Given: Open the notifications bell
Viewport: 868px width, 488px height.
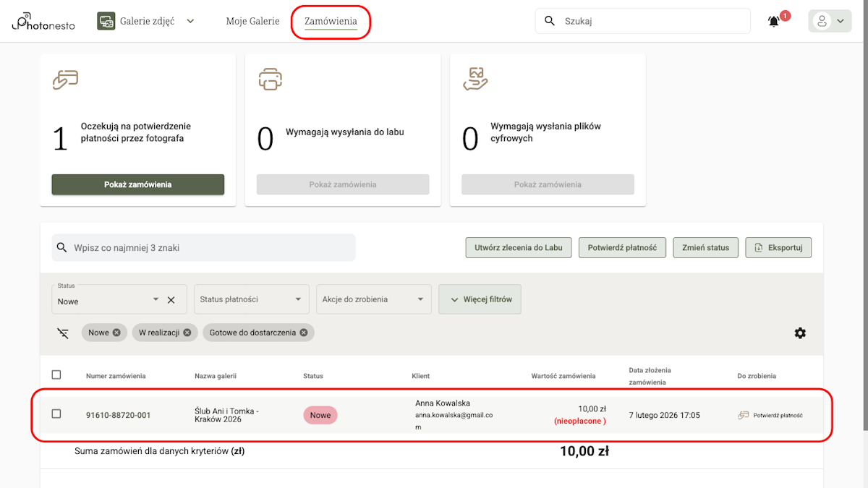Looking at the screenshot, I should pyautogui.click(x=774, y=22).
